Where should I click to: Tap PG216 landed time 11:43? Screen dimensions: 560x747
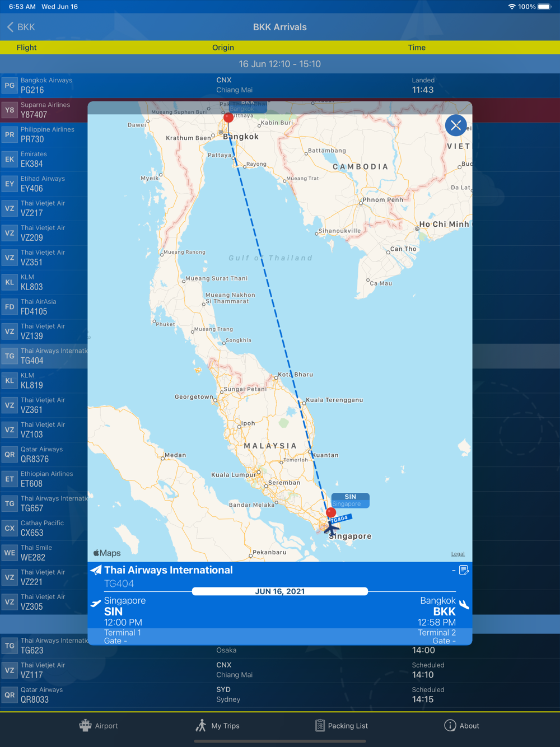pos(423,90)
